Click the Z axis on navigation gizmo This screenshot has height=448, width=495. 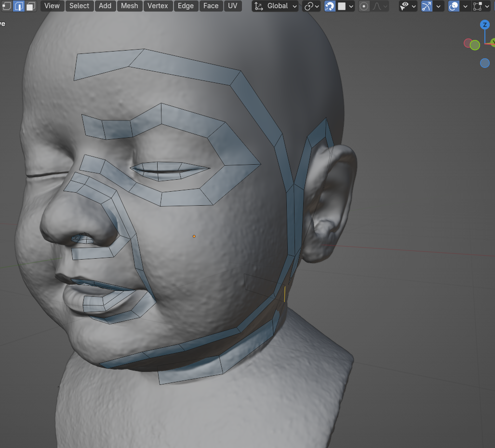pyautogui.click(x=484, y=25)
